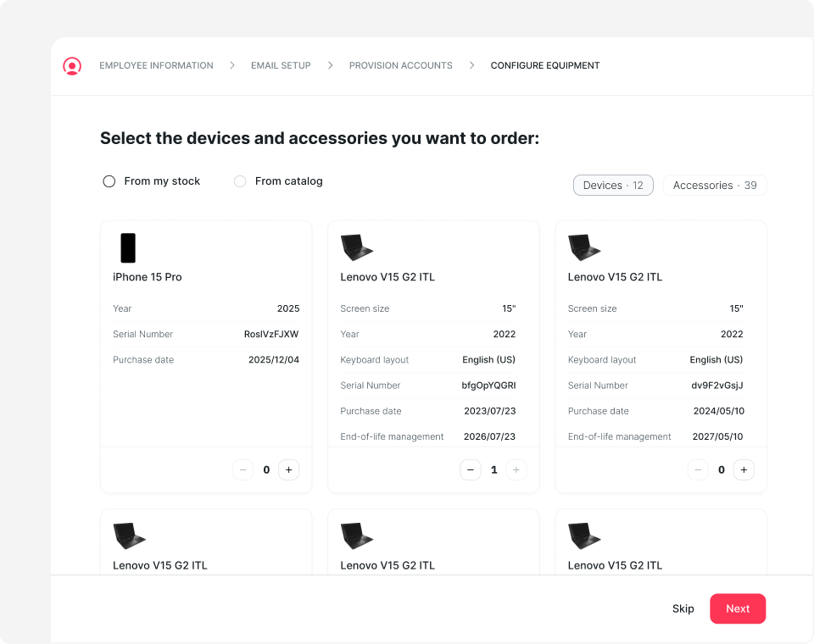The image size is (814, 644).
Task: Increase iPhone 15 Pro quantity with plus
Action: (288, 469)
